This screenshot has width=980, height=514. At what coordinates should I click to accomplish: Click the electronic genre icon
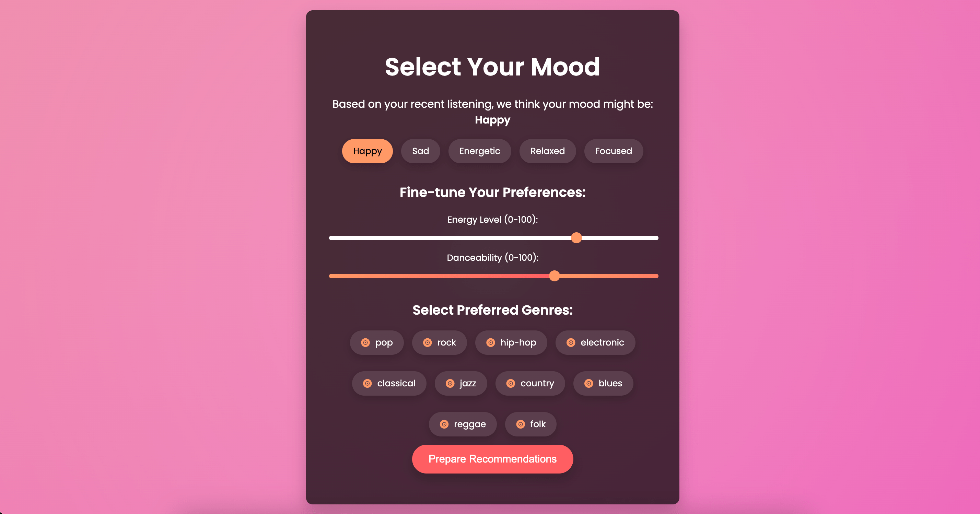(570, 342)
